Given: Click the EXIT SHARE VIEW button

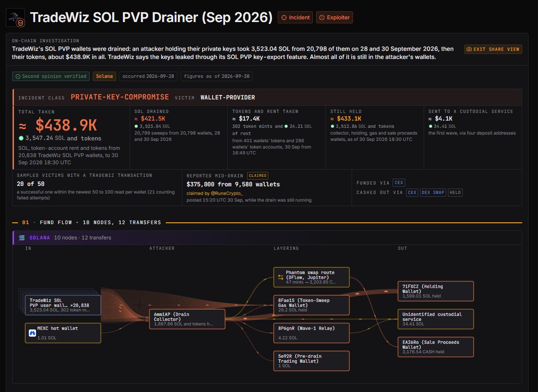Looking at the screenshot, I should pyautogui.click(x=493, y=49).
